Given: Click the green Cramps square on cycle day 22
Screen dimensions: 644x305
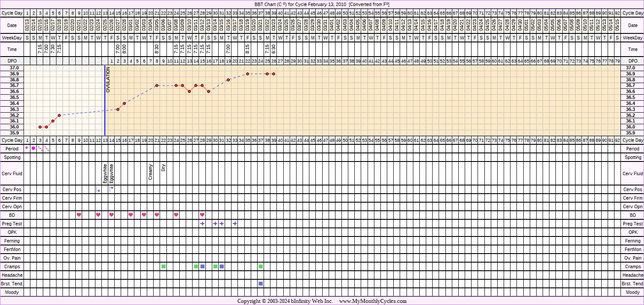Looking at the screenshot, I should [163, 266].
